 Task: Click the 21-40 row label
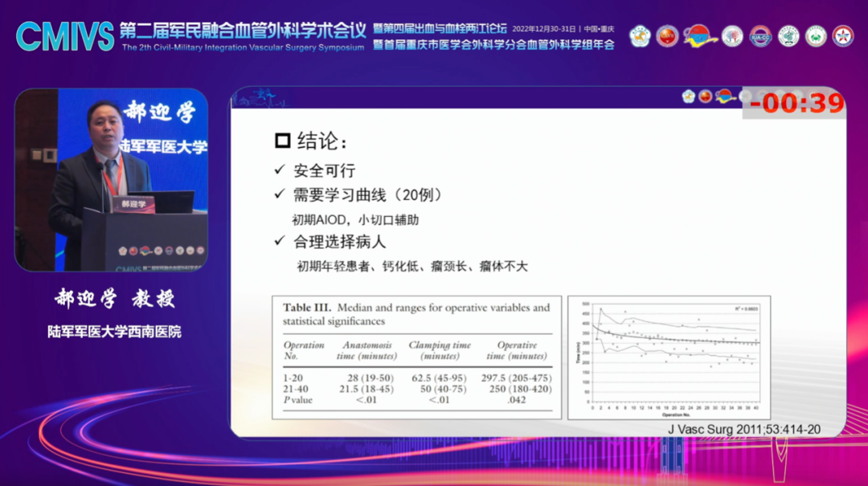click(x=296, y=389)
